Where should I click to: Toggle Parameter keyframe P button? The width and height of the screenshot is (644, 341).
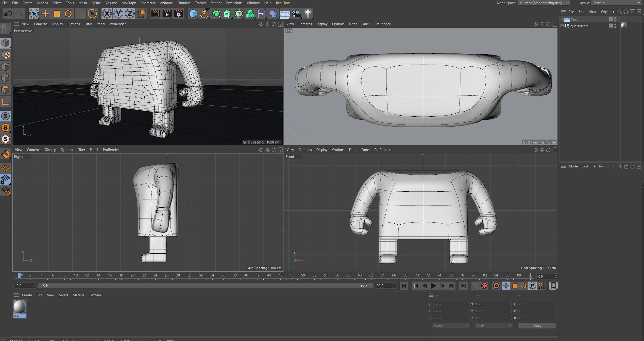[x=532, y=286]
